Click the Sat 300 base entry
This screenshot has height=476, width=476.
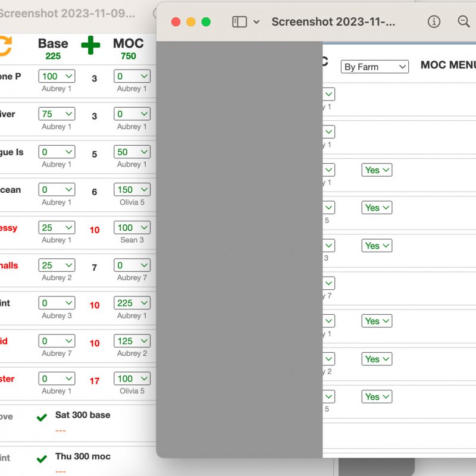[83, 415]
